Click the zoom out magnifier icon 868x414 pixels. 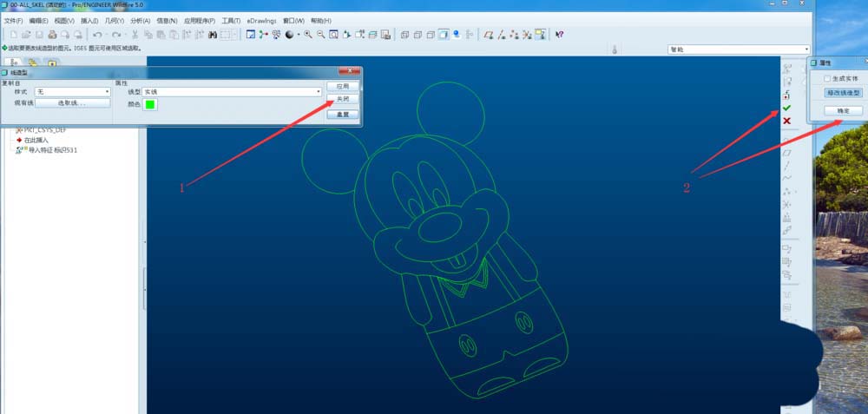[320, 35]
